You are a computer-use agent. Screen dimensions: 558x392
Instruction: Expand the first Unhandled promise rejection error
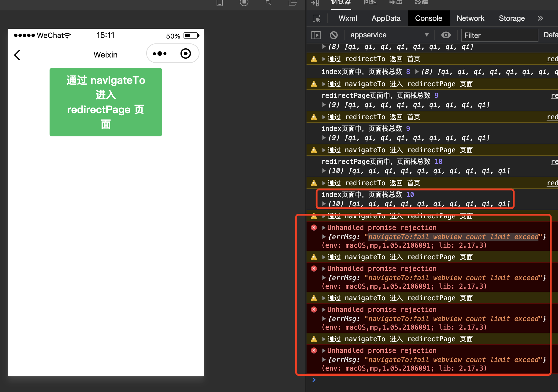click(x=324, y=228)
